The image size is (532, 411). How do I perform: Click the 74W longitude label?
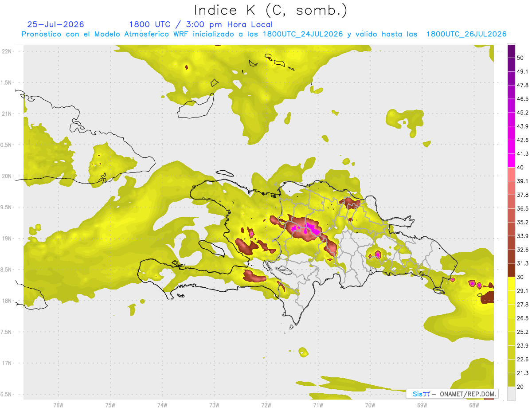[162, 405]
